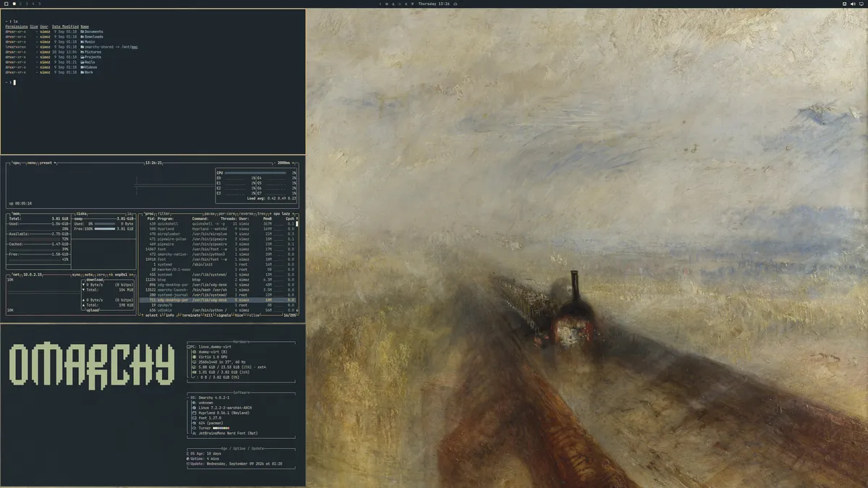Viewport: 868px width, 488px height.
Task: Open the btop menu button
Action: tap(31, 163)
